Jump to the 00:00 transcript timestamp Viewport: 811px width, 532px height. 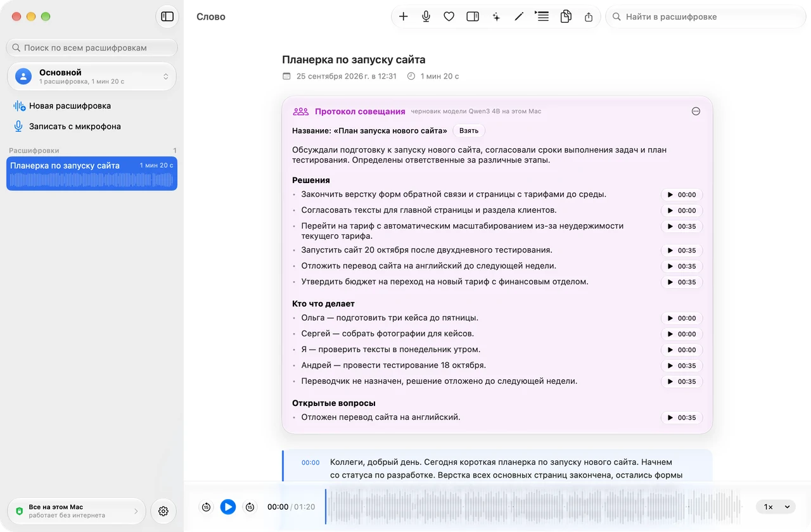[310, 462]
